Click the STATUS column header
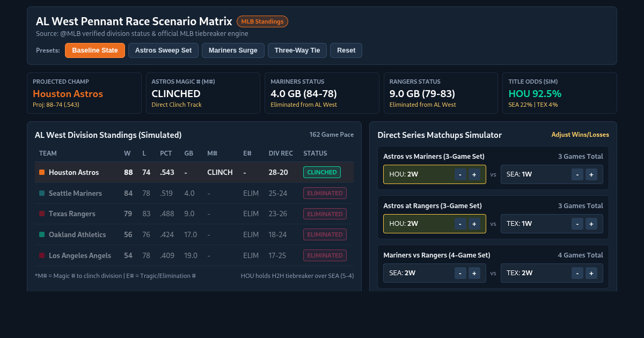Screen dimensions: 644x338 click(x=315, y=153)
